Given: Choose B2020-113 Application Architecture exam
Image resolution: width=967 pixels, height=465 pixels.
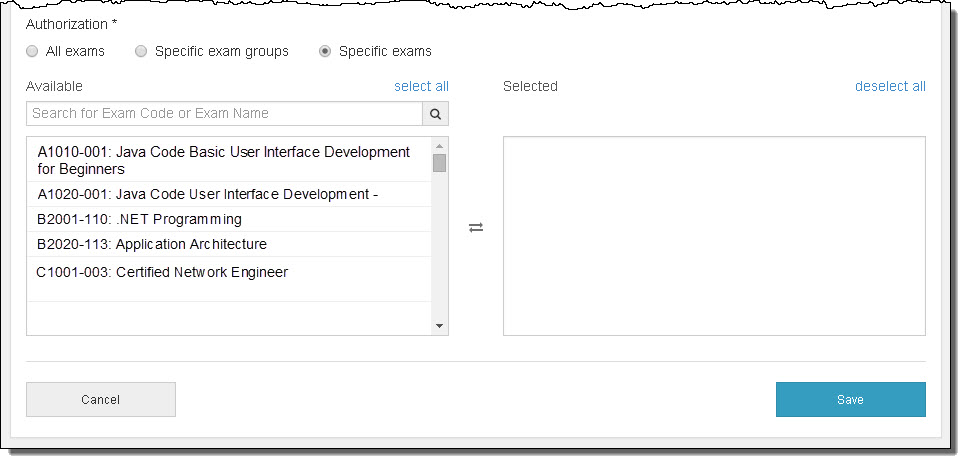Looking at the screenshot, I should tap(152, 244).
